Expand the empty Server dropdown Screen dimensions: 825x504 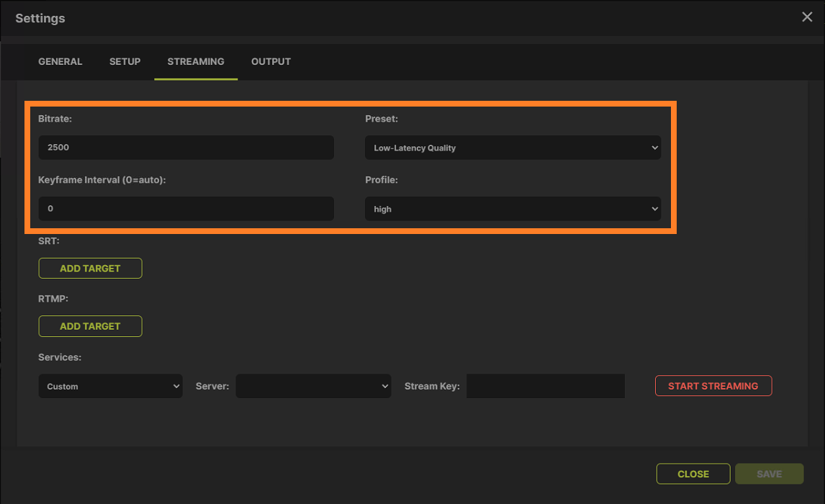click(x=313, y=386)
